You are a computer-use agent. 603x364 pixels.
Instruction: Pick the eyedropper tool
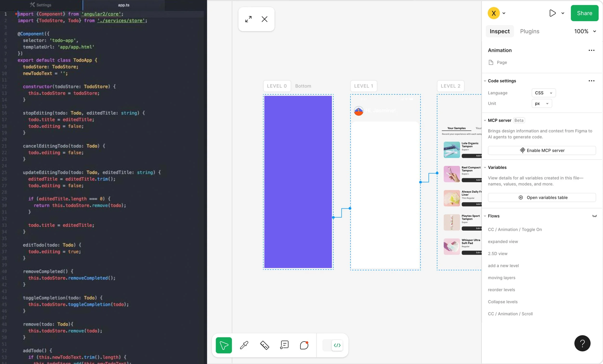pos(244,345)
